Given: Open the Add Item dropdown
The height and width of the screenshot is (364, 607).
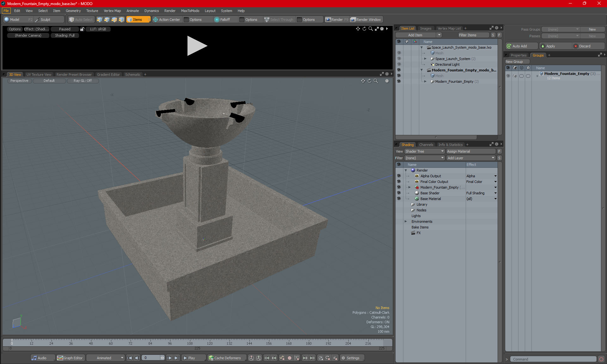Looking at the screenshot, I should [419, 35].
